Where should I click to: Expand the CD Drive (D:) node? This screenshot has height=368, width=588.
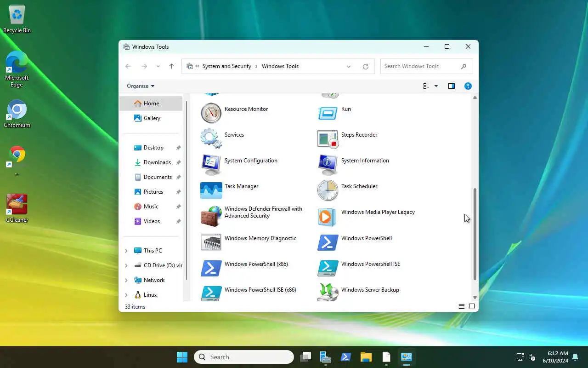pyautogui.click(x=126, y=265)
